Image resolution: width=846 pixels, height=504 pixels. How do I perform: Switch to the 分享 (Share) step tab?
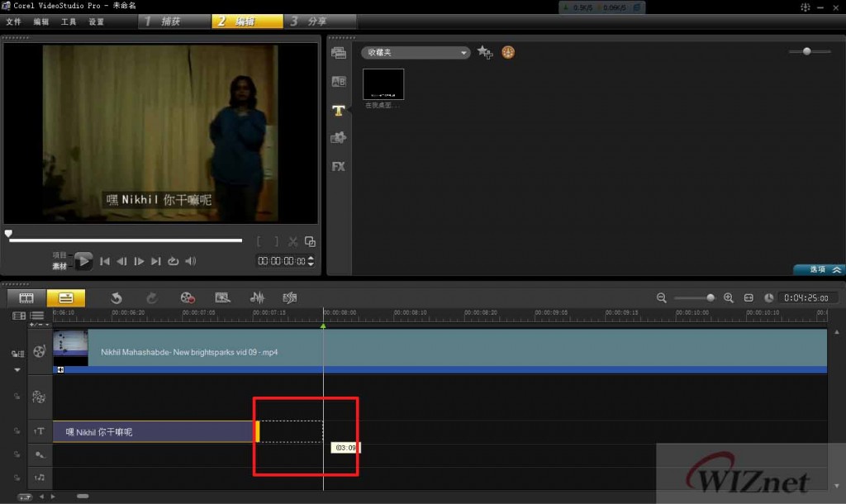320,21
